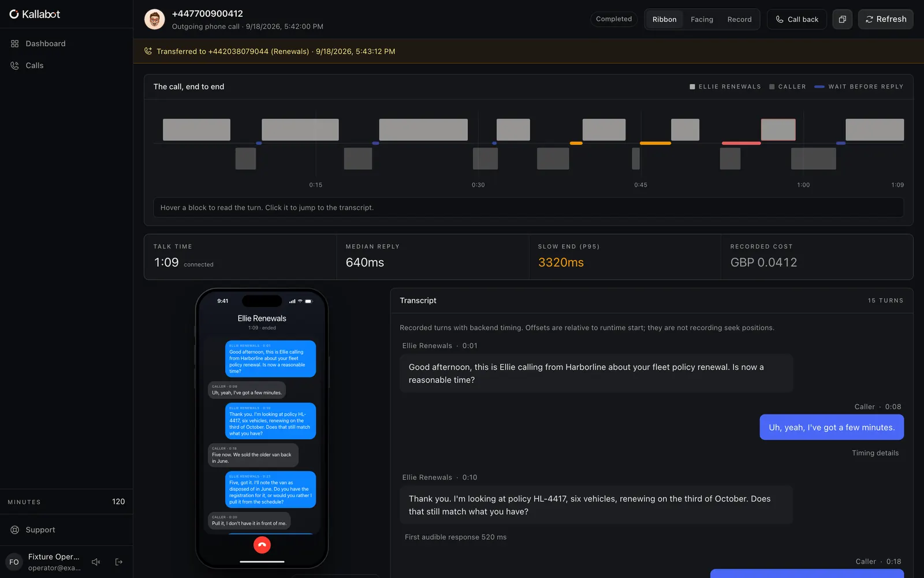
Task: Click the Ellie Renewals legend square
Action: 692,87
